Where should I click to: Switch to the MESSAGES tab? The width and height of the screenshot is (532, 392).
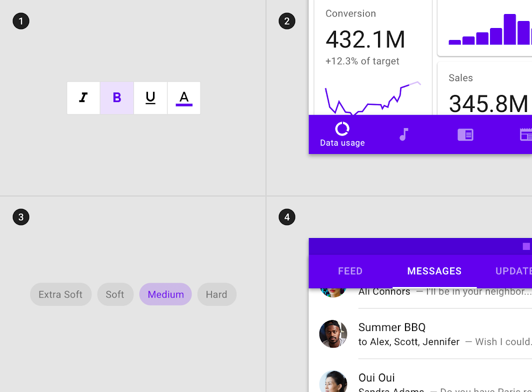434,271
